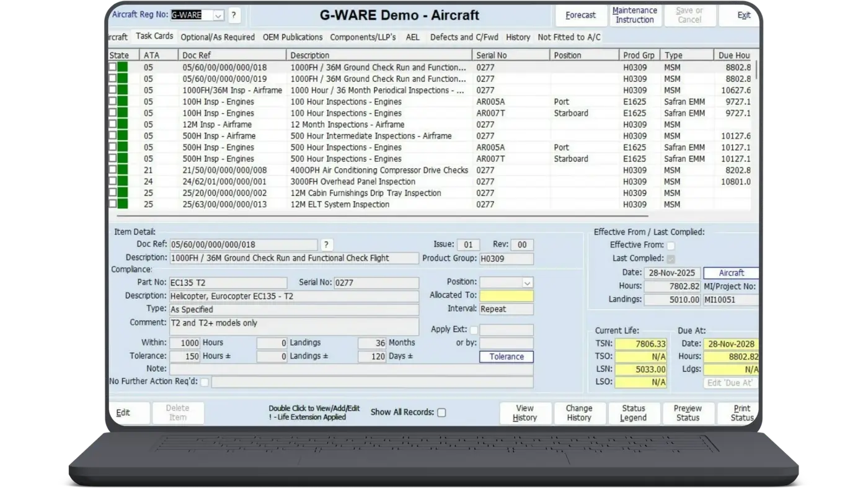Expand the Position dropdown in Compliance section

(527, 283)
